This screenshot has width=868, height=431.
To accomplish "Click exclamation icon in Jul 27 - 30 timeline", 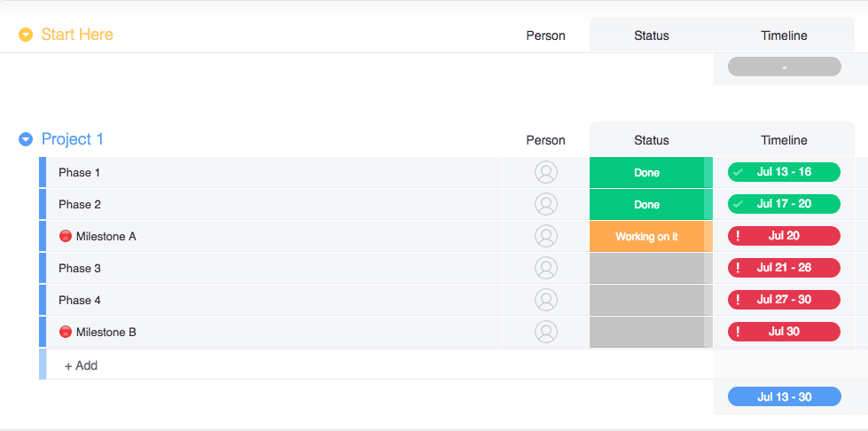I will [x=738, y=301].
